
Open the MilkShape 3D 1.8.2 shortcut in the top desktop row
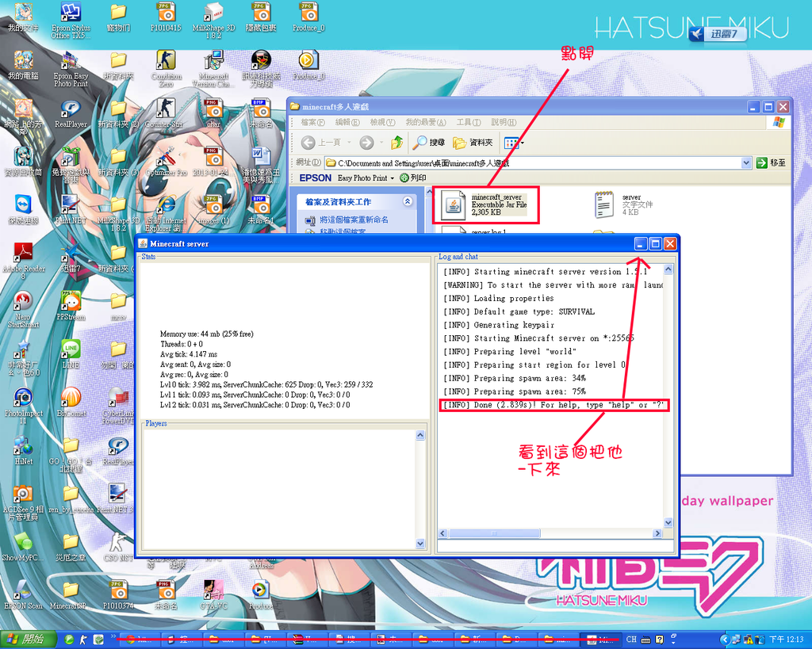(213, 21)
